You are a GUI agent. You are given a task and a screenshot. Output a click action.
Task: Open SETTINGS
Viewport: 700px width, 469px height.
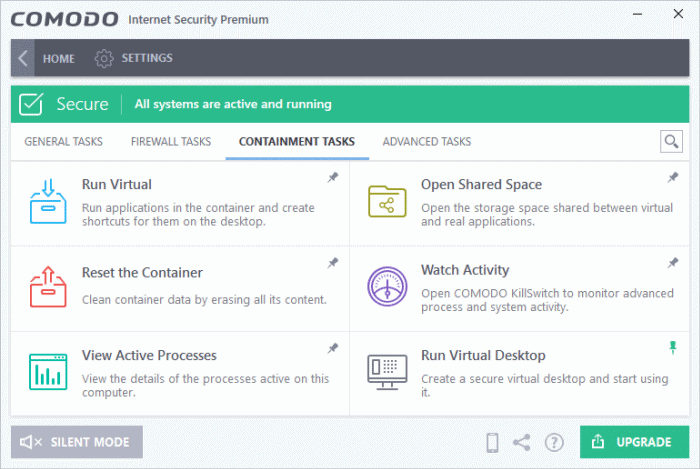[147, 58]
